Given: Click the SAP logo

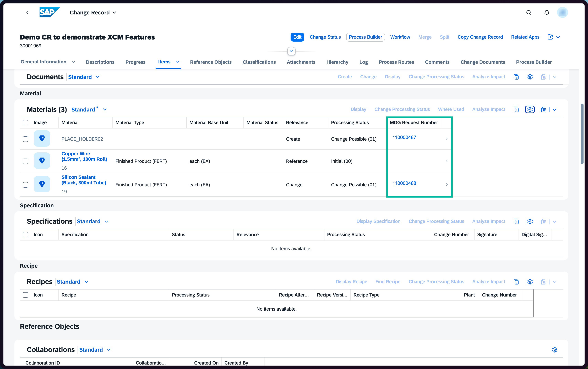Looking at the screenshot, I should pos(50,12).
